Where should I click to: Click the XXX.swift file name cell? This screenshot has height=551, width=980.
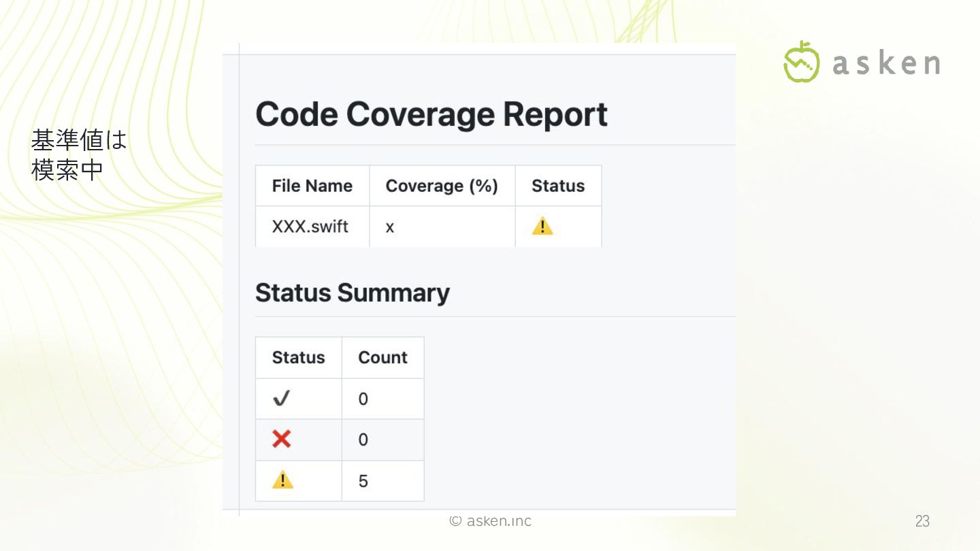coord(312,227)
